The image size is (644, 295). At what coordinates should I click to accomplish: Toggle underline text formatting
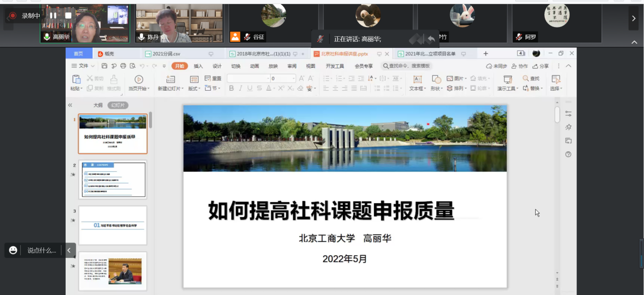pos(250,88)
